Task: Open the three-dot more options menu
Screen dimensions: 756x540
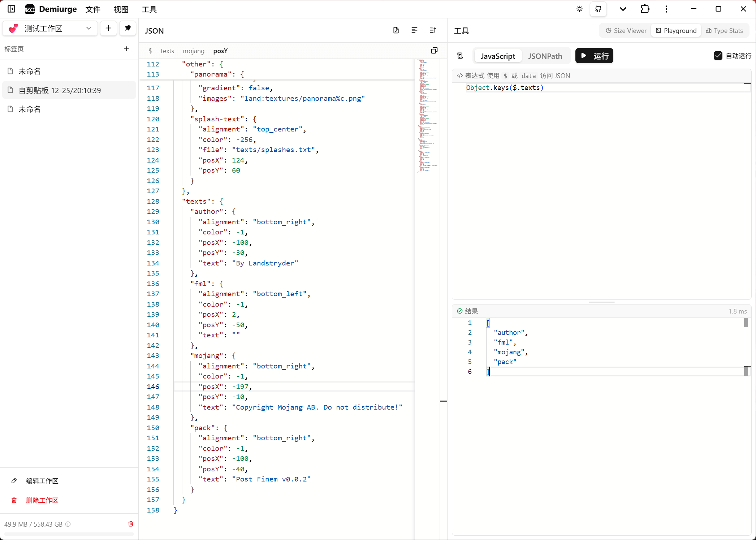Action: click(666, 9)
